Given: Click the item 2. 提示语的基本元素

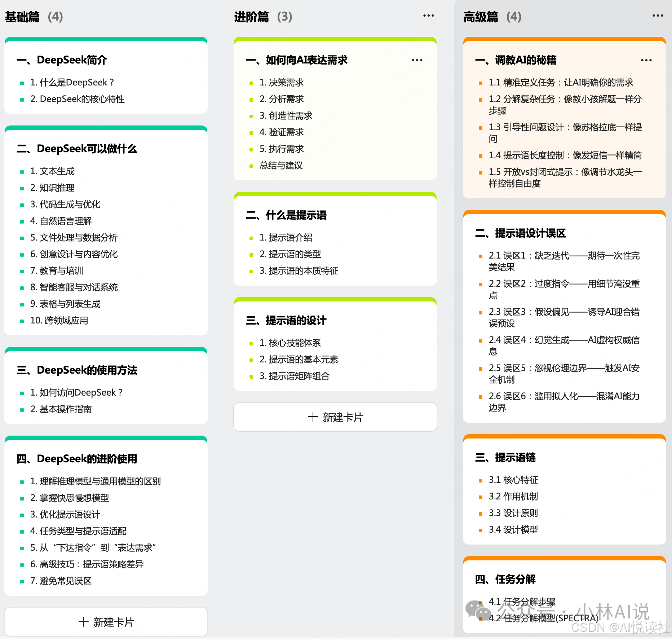Looking at the screenshot, I should pyautogui.click(x=299, y=360).
